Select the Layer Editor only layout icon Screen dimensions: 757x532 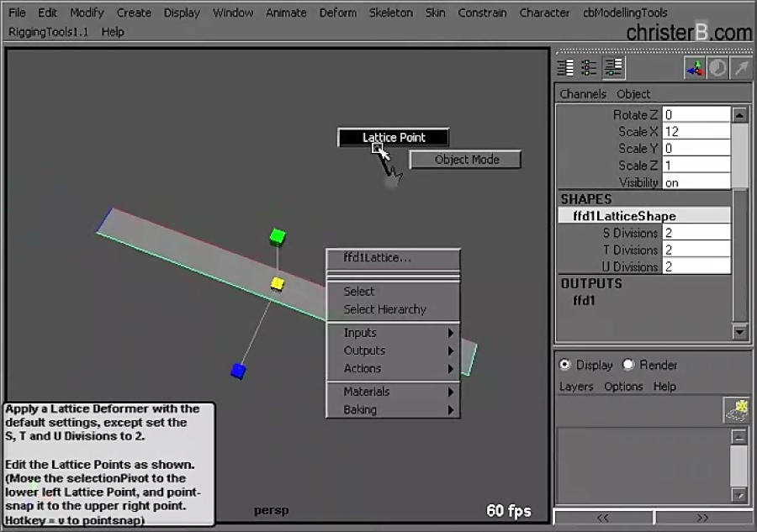tap(588, 66)
